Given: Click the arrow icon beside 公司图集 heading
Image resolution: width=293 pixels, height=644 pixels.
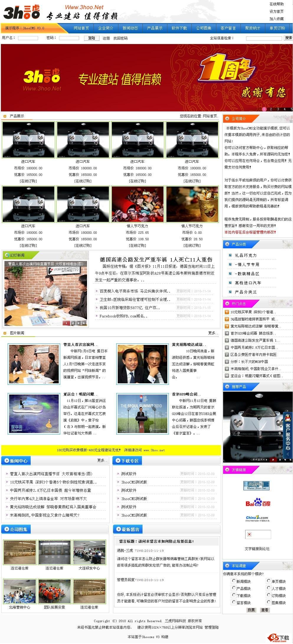Looking at the screenshot, I should point(6,529).
